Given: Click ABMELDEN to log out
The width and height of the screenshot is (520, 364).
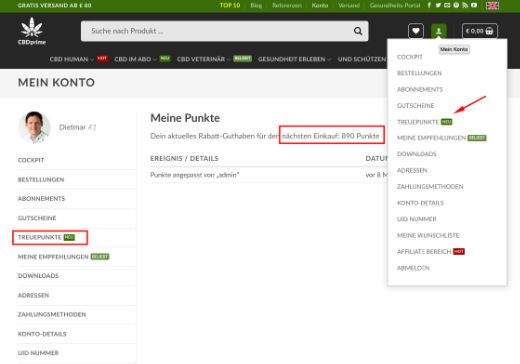Looking at the screenshot, I should 413,268.
